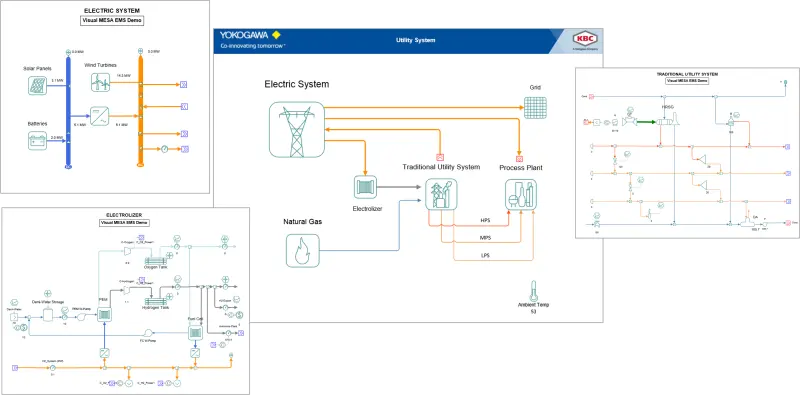Click the red link node below Traditional Utility System arrow
The height and width of the screenshot is (395, 800).
point(439,158)
